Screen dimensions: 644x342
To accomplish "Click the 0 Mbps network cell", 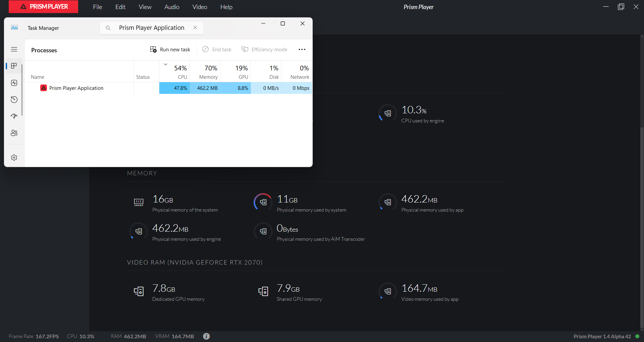I will pyautogui.click(x=297, y=88).
